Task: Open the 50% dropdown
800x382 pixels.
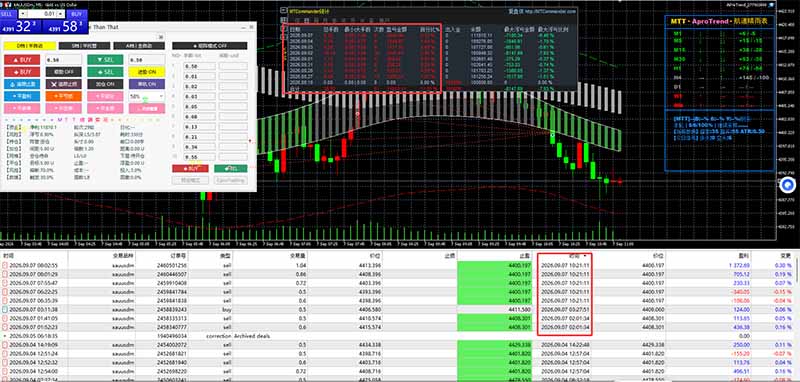Action: click(x=147, y=96)
